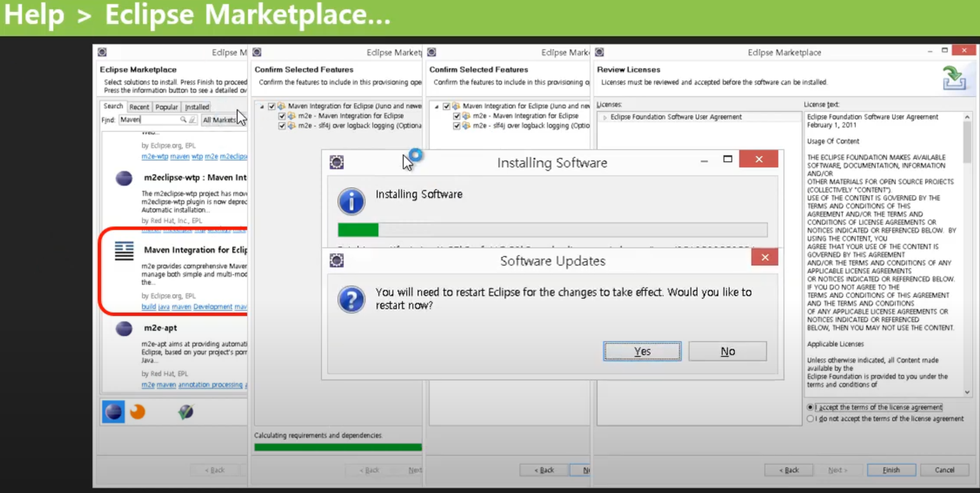The width and height of the screenshot is (980, 493).
Task: Uncheck Maven Integration for Eclipse (Juno) in second Confirm window
Action: tap(447, 106)
